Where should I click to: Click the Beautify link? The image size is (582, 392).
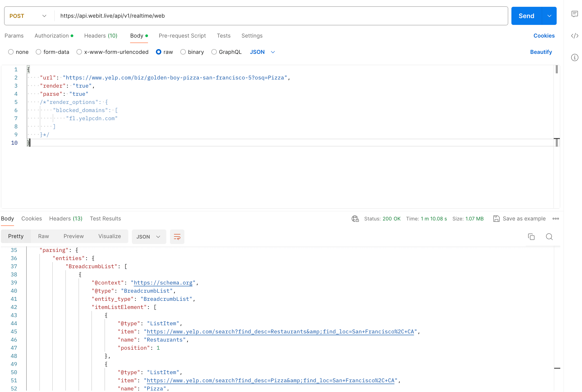click(541, 52)
